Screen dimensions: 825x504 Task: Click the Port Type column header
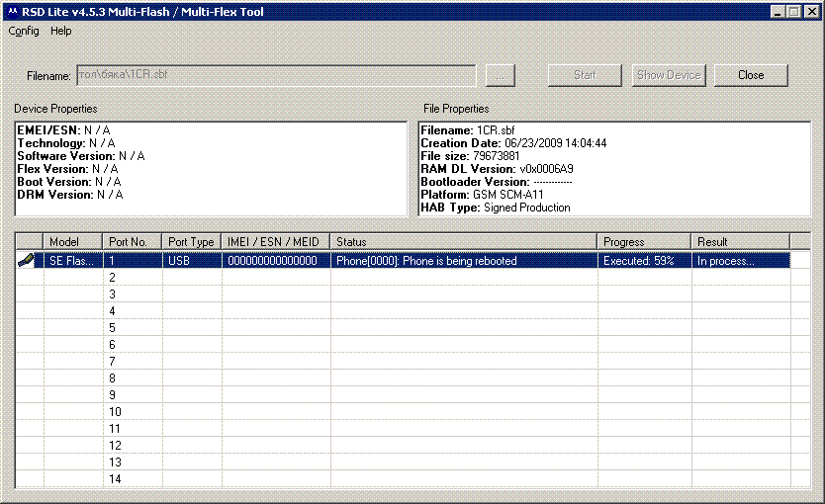192,242
